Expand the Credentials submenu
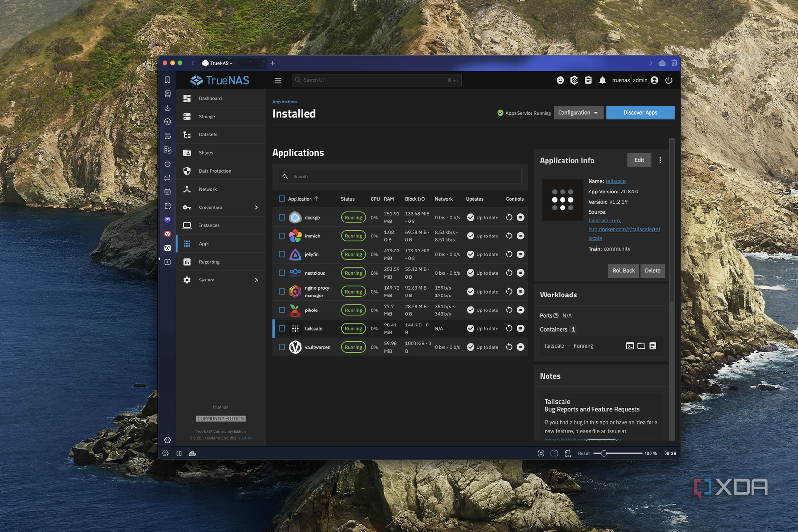 click(256, 207)
